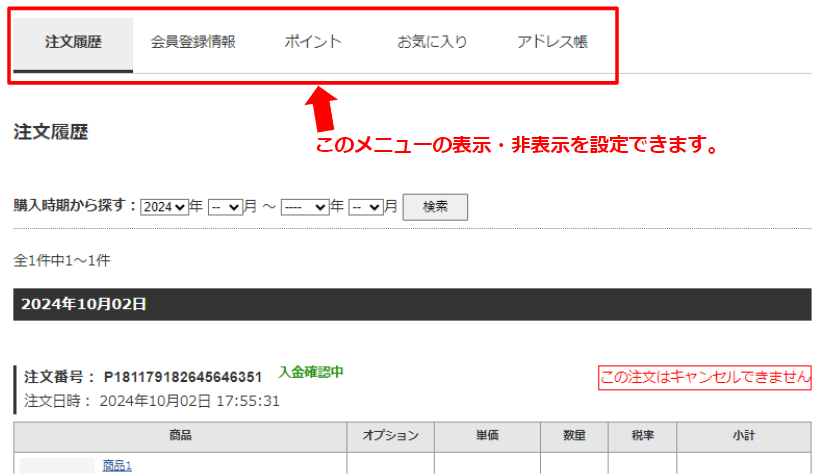Open the start year dropdown showing 2024

tap(164, 207)
